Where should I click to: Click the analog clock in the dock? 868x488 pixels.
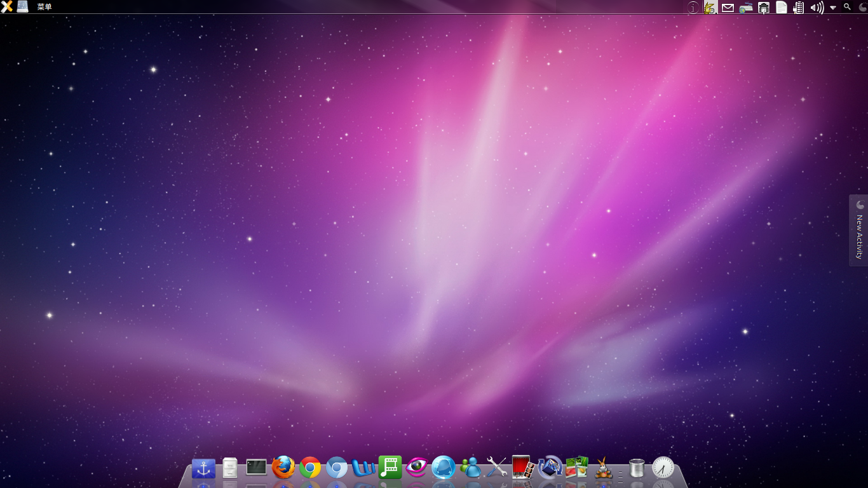pyautogui.click(x=663, y=468)
